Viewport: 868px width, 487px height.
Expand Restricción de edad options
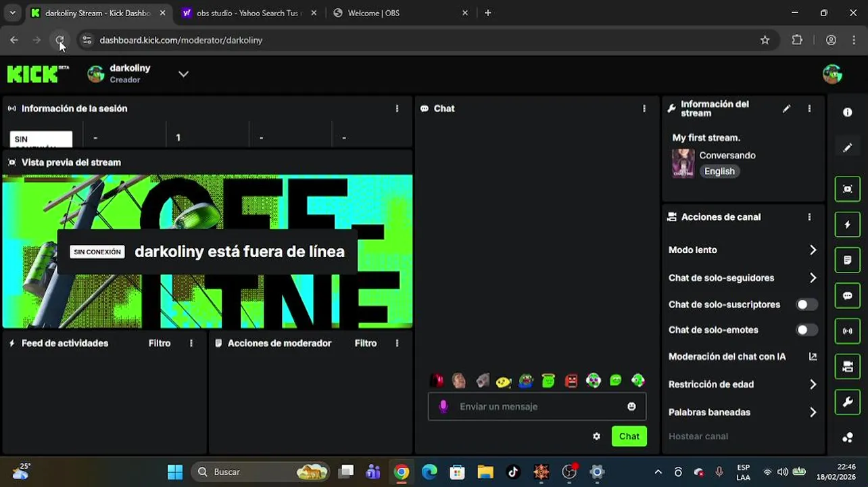pyautogui.click(x=813, y=384)
